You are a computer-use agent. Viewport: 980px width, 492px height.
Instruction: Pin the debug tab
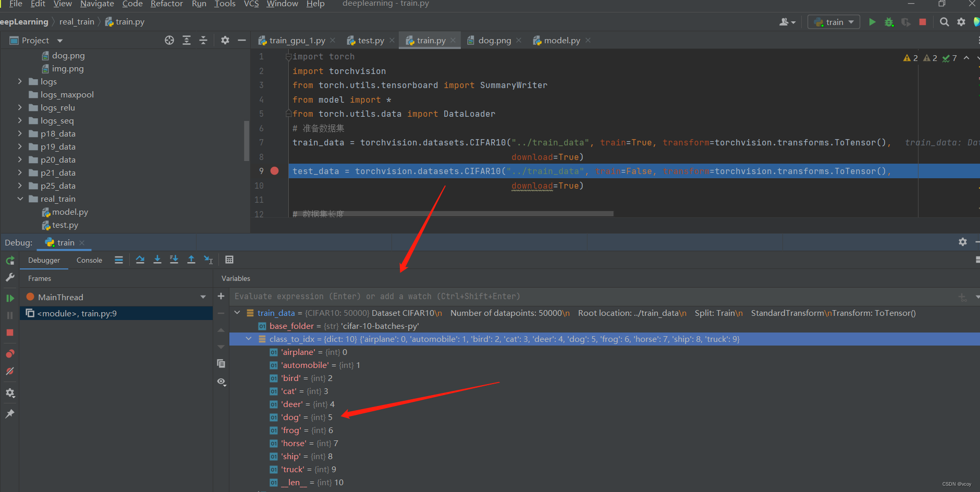point(10,414)
